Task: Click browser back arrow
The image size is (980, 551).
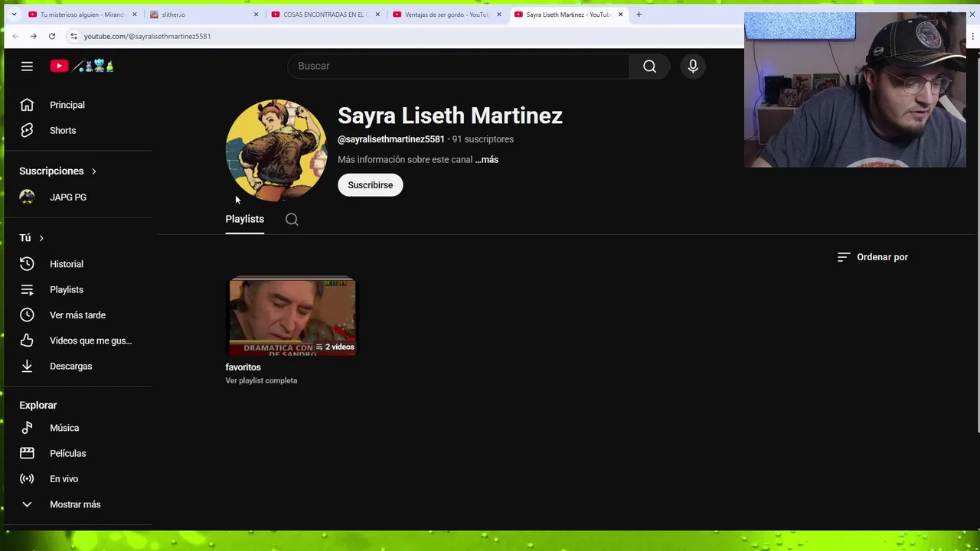Action: coord(15,36)
